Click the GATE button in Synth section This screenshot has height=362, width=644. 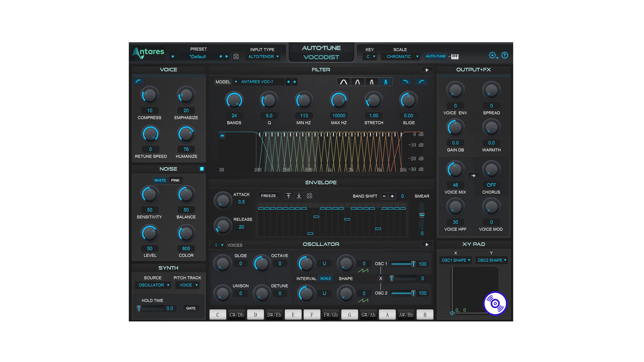(193, 308)
